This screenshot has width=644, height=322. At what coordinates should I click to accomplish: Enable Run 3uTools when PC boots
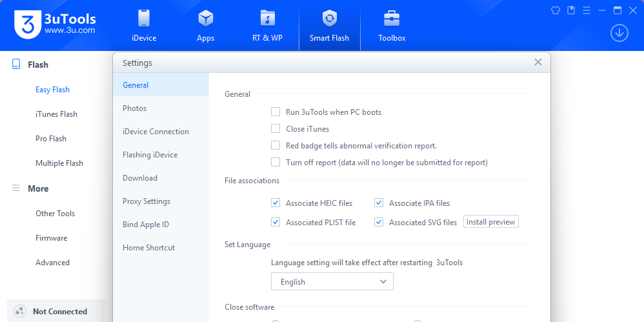coord(276,112)
